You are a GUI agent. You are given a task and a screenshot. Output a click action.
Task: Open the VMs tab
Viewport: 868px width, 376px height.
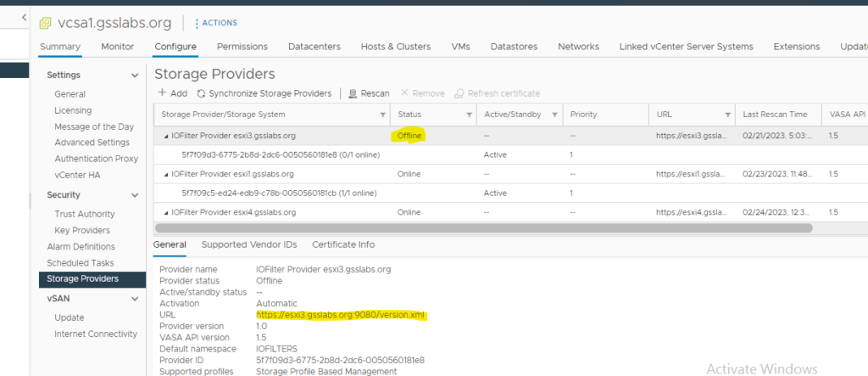pos(460,47)
